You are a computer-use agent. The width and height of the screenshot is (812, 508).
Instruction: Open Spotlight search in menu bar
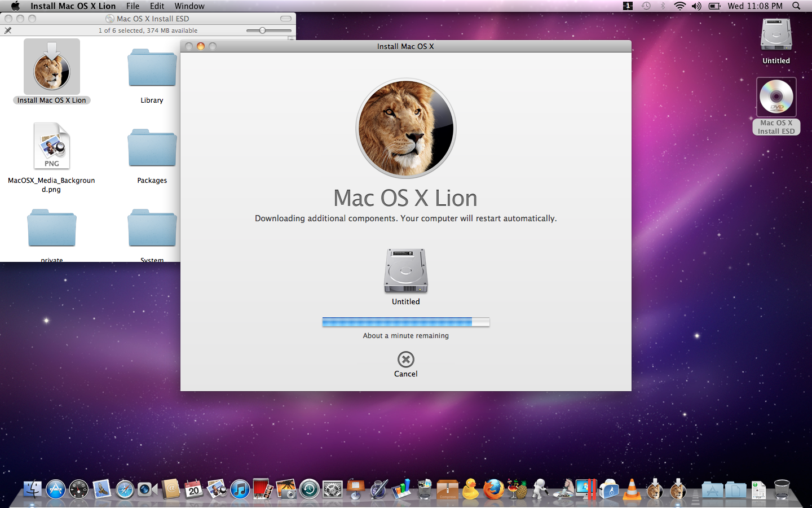796,6
